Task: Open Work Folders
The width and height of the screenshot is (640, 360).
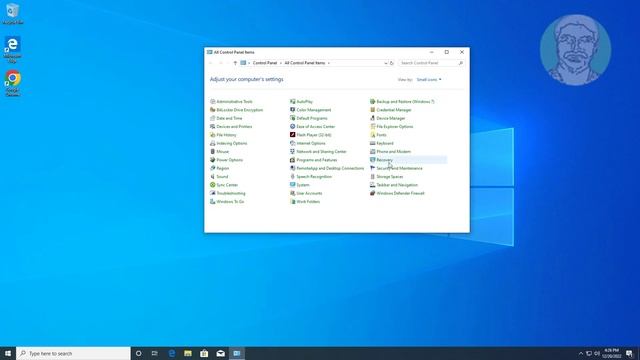Action: point(305,202)
